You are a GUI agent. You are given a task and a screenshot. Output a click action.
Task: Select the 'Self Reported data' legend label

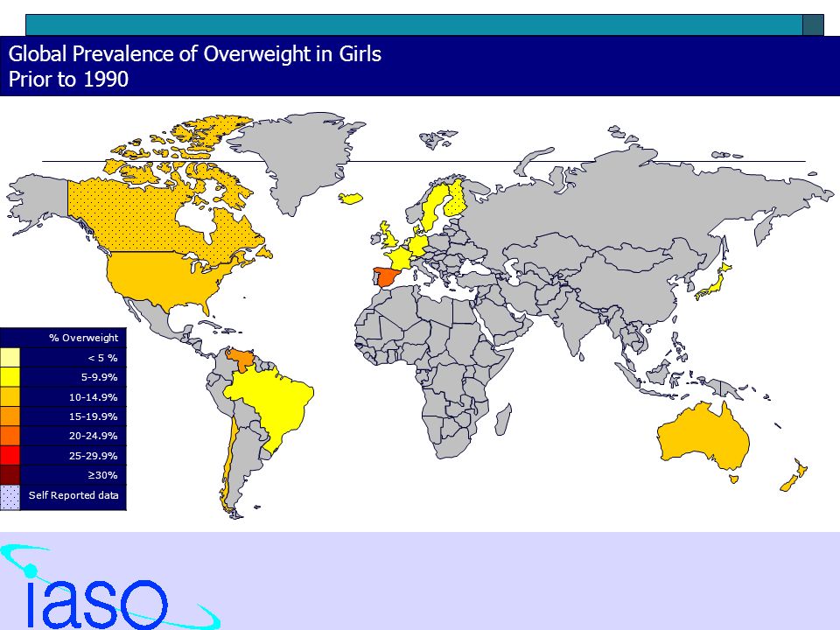pos(73,495)
